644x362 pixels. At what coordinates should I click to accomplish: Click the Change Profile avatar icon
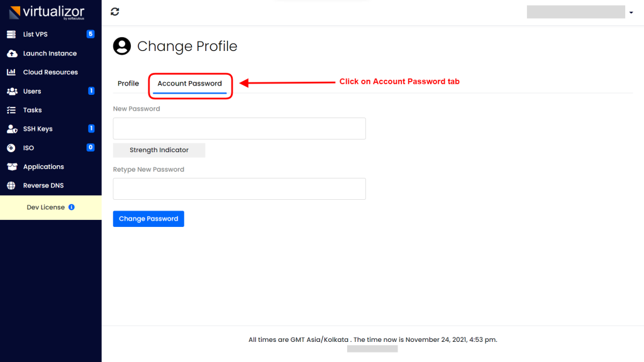(x=122, y=46)
